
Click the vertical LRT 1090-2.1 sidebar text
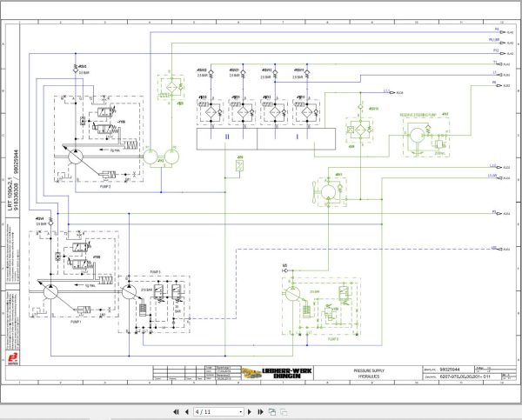[x=10, y=196]
